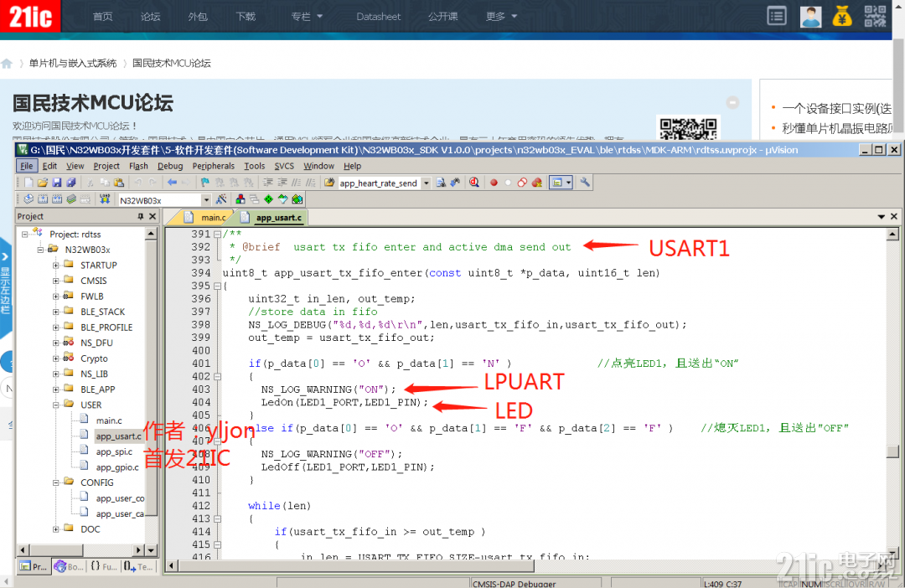Collapse the forum banner with round minus button
Screen dimensions: 905x588
pos(732,102)
